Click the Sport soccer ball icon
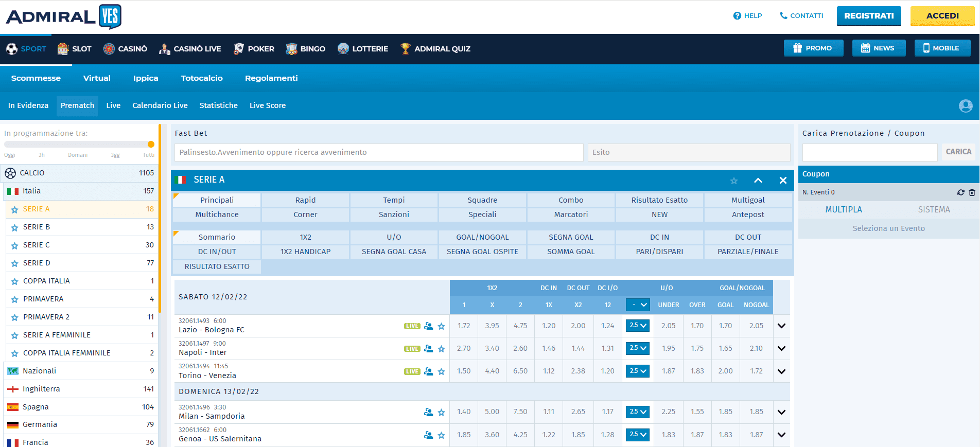The height and width of the screenshot is (447, 980). (12, 49)
